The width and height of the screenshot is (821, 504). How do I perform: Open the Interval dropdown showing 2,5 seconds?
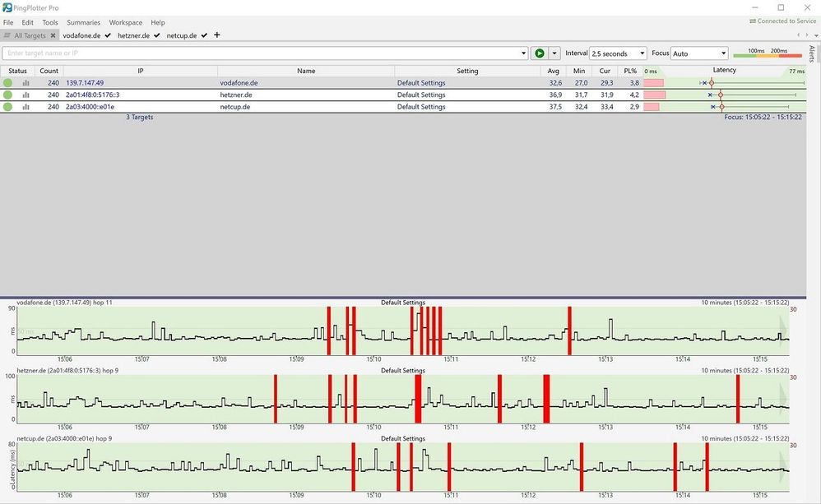(x=619, y=53)
